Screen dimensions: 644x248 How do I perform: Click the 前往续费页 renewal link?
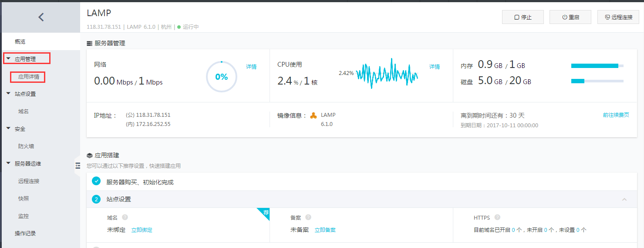pyautogui.click(x=616, y=115)
